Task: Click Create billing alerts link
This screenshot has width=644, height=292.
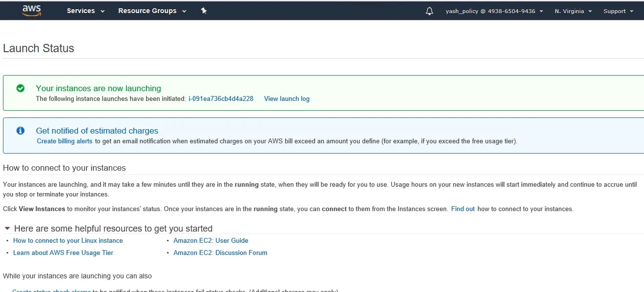Action: tap(64, 141)
